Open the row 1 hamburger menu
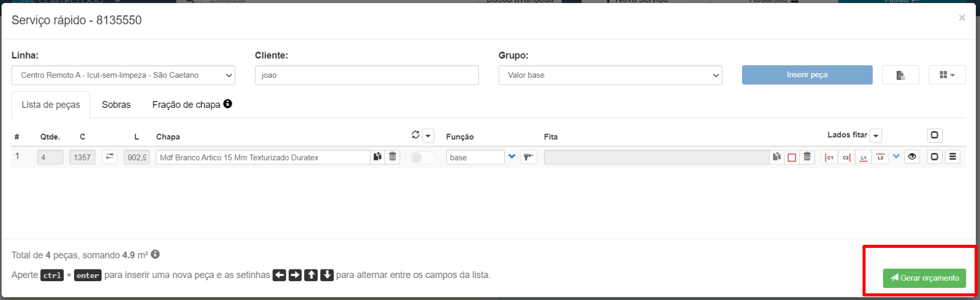980x300 pixels. pos(952,157)
